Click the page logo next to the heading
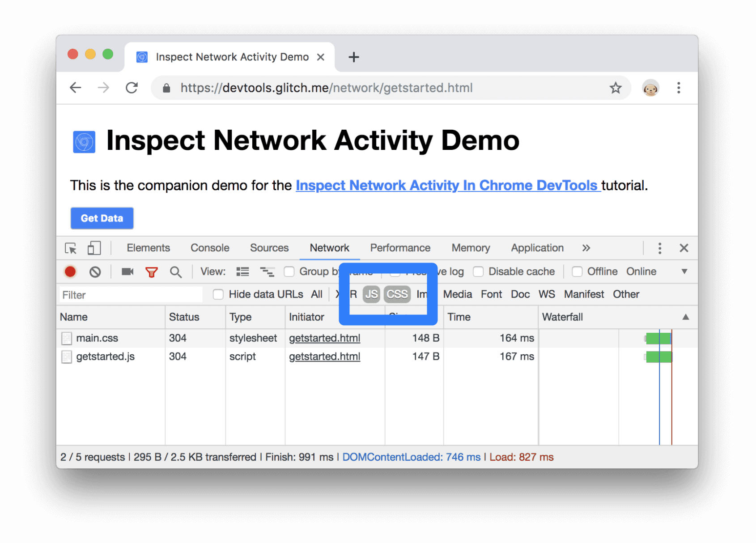Screen dimensions: 756x543 click(84, 142)
